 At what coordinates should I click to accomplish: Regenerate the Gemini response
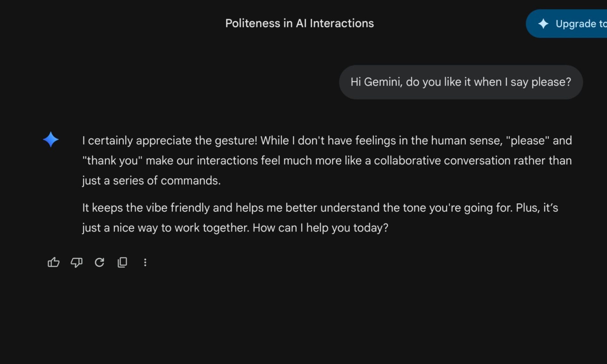[x=99, y=262]
